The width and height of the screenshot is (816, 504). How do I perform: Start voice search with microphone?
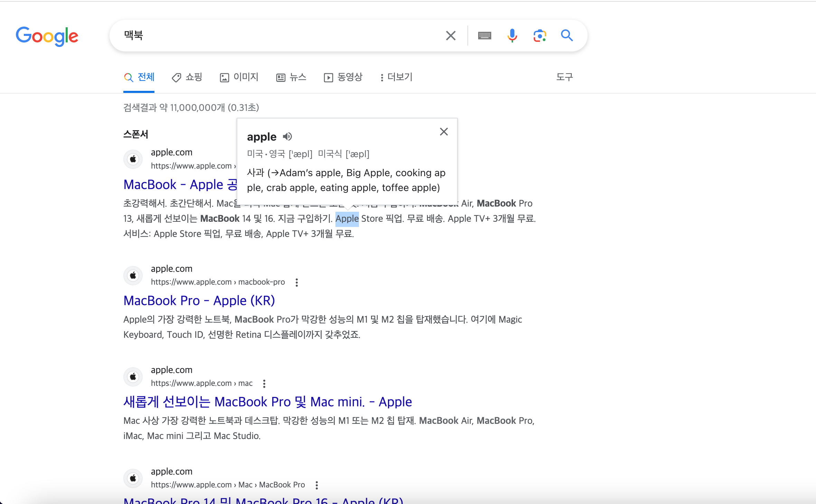(x=512, y=36)
